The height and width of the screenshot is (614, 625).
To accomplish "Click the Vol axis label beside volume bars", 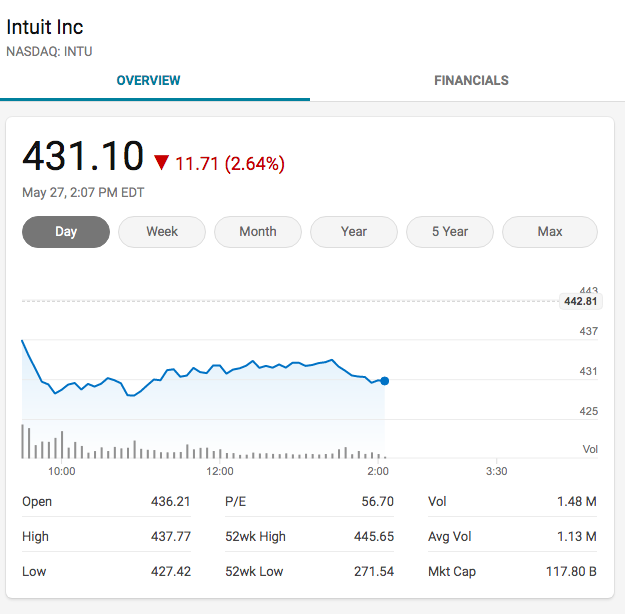I will [x=590, y=449].
